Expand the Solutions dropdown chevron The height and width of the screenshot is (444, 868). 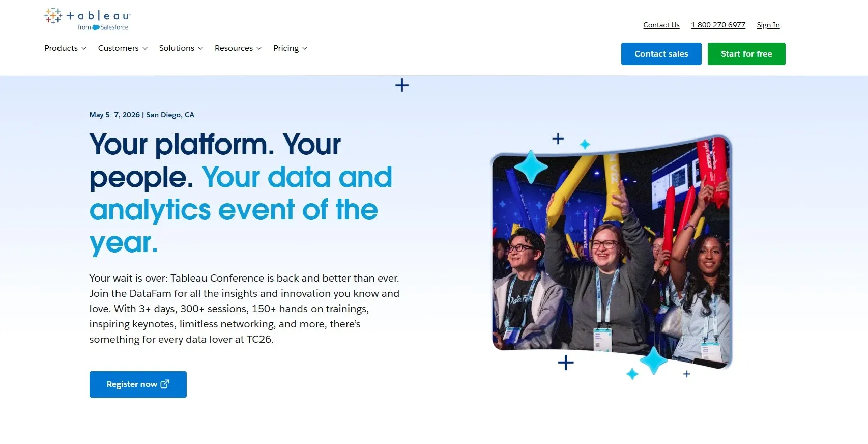point(200,48)
